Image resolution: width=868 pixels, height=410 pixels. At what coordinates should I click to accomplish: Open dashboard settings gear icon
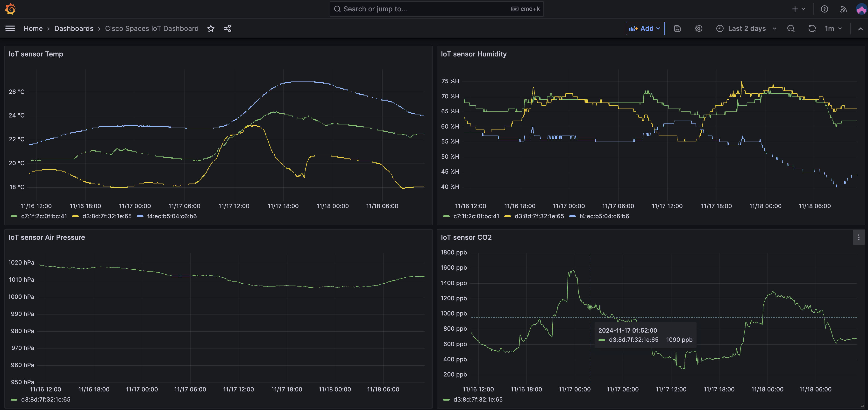click(x=698, y=29)
